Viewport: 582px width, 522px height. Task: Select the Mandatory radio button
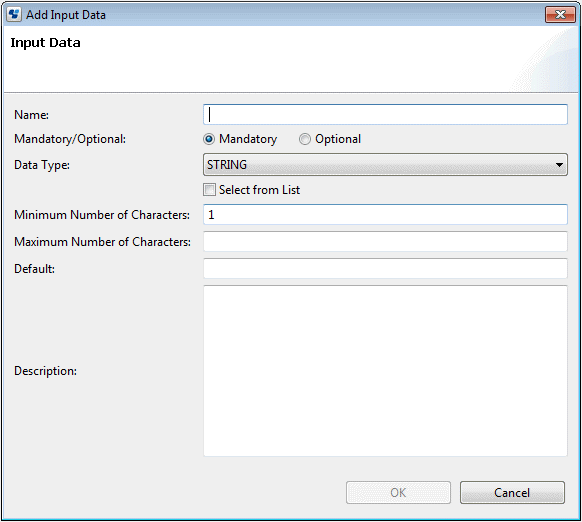(209, 139)
